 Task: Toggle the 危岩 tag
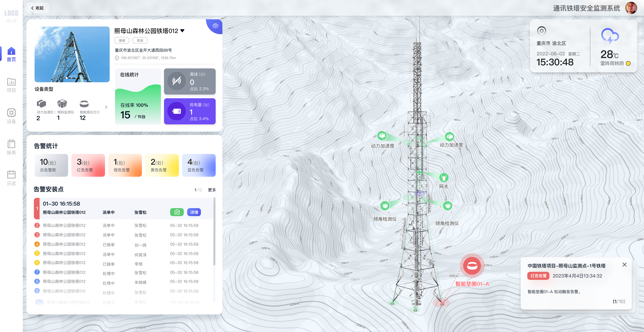pos(140,41)
